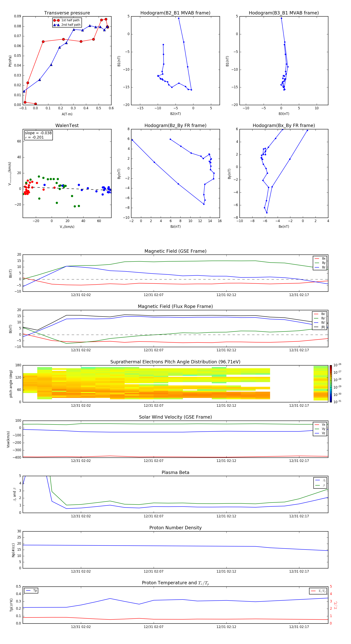Click the 'Pt(nPa)' y-axis label
Image resolution: width=351 pixels, height=644 pixels.
click(x=10, y=61)
